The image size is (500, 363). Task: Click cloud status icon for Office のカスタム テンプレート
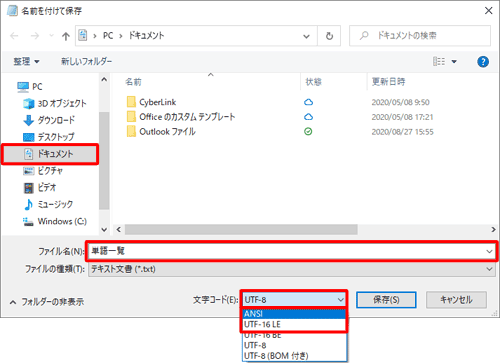pyautogui.click(x=308, y=117)
